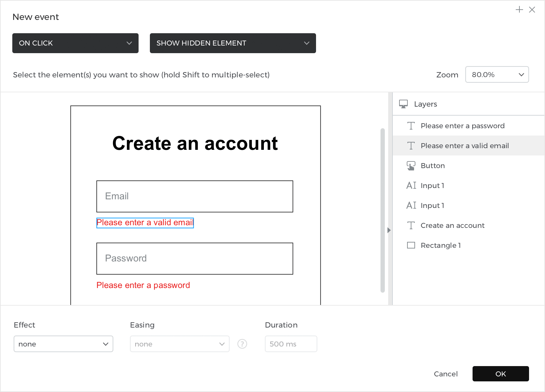Click the Duration 500 ms field
Screen dimensions: 545x392
click(x=291, y=344)
